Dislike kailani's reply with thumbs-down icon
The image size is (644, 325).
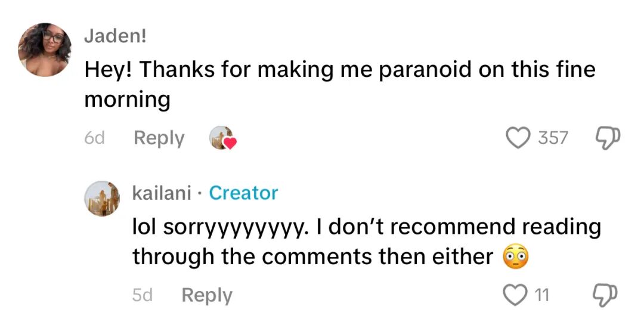pos(606,295)
